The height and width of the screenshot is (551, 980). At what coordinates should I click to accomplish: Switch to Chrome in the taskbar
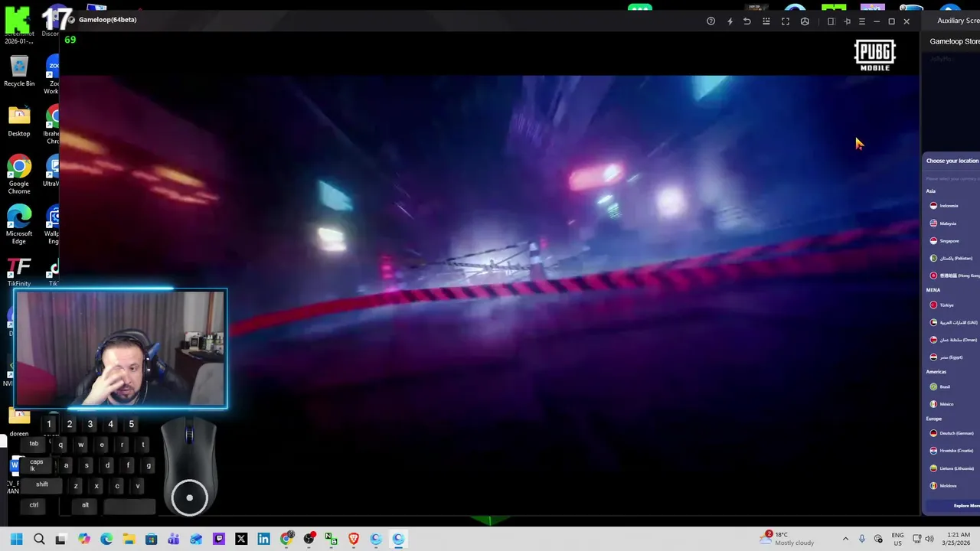[x=286, y=539]
